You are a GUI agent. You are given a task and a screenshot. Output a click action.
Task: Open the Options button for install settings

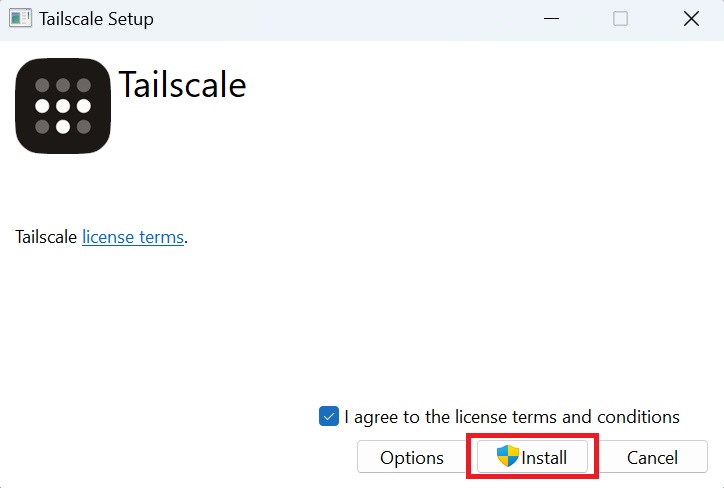pyautogui.click(x=412, y=458)
